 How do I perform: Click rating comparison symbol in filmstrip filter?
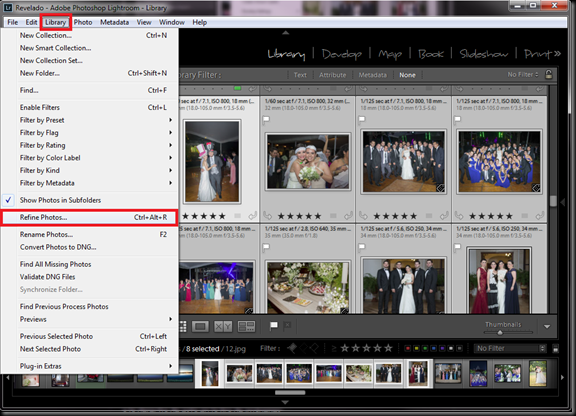click(334, 348)
